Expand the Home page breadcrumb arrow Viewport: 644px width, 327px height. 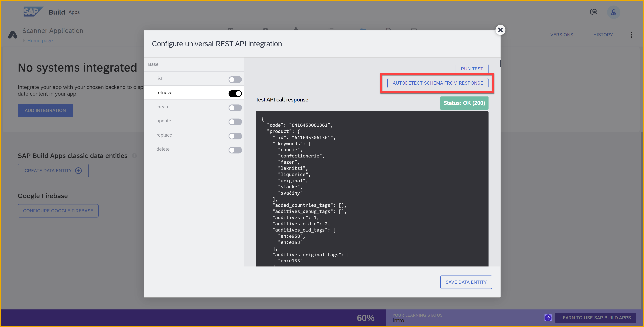24,40
